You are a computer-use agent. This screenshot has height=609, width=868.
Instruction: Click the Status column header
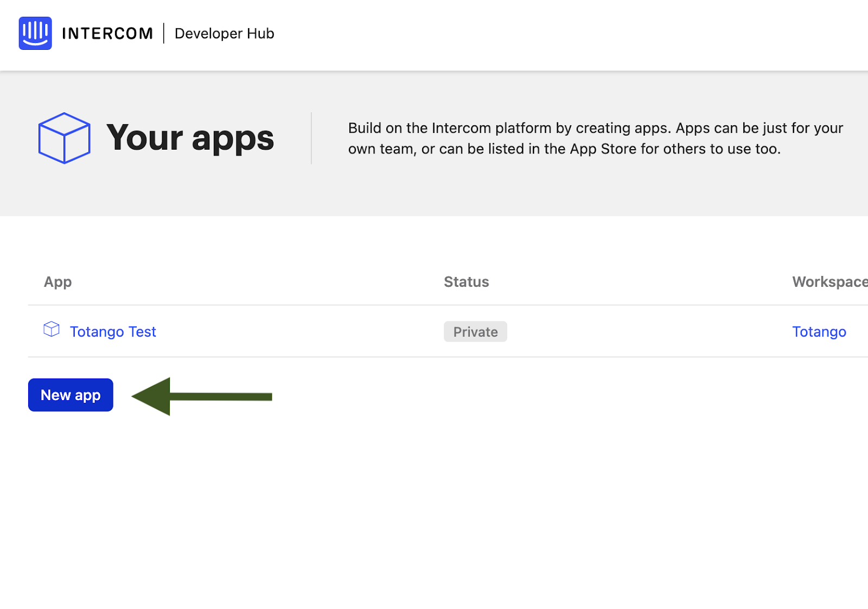coord(467,281)
